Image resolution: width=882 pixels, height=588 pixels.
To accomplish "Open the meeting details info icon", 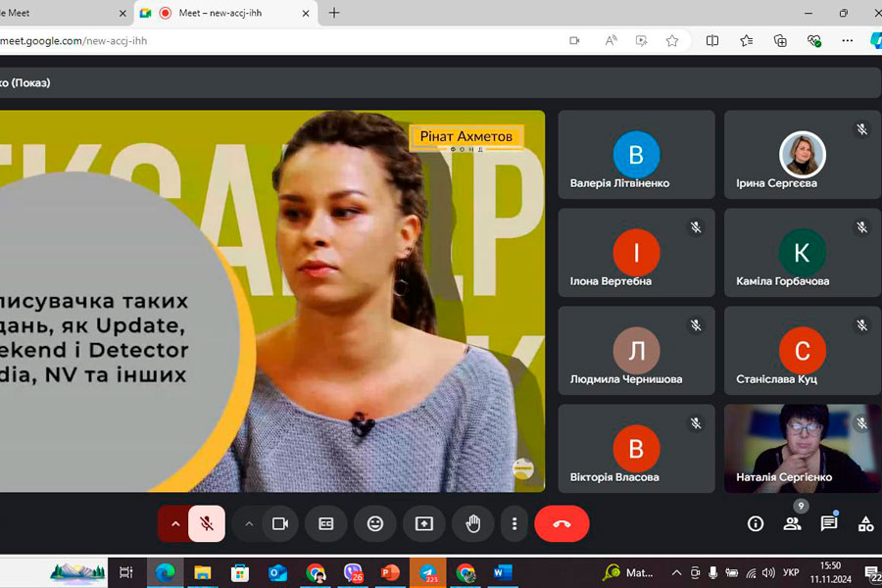I will pos(756,523).
